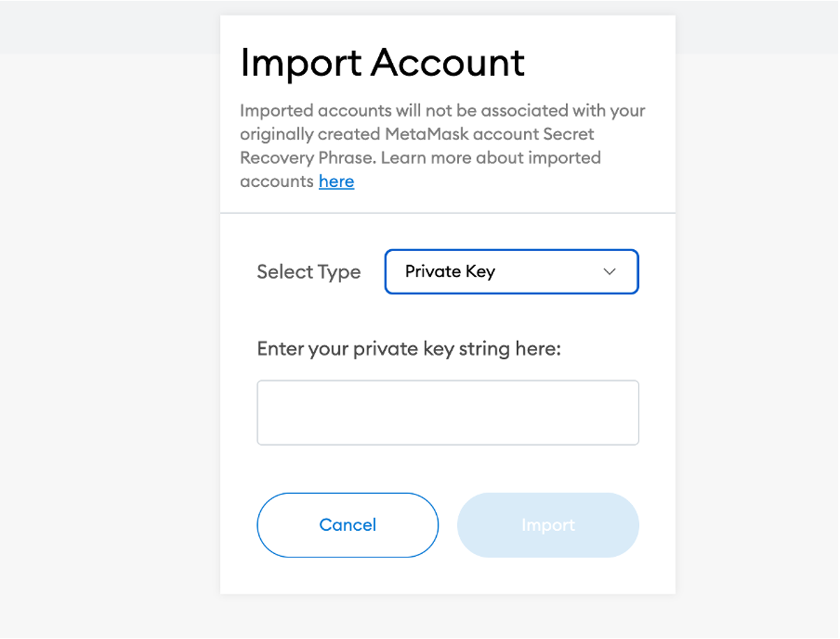The image size is (840, 639).
Task: Click the "Private Key" text in dropdown
Action: pos(450,271)
